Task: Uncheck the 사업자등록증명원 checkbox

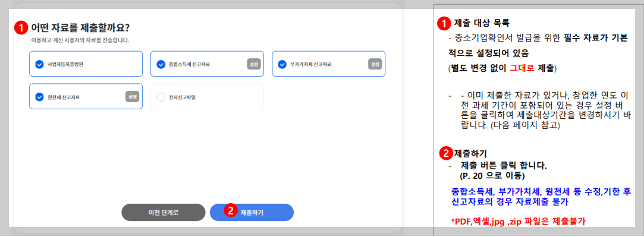Action: [x=39, y=64]
